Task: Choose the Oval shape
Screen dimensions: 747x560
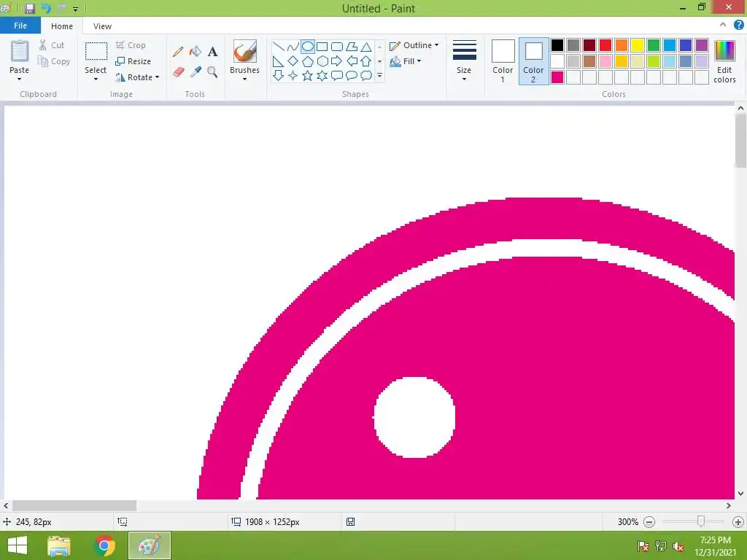Action: click(x=308, y=47)
